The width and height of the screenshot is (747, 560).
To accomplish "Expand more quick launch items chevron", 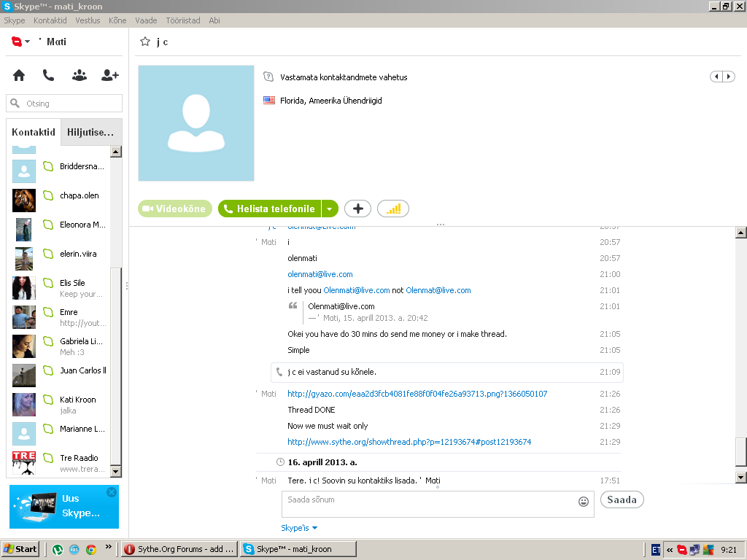I will (x=108, y=547).
